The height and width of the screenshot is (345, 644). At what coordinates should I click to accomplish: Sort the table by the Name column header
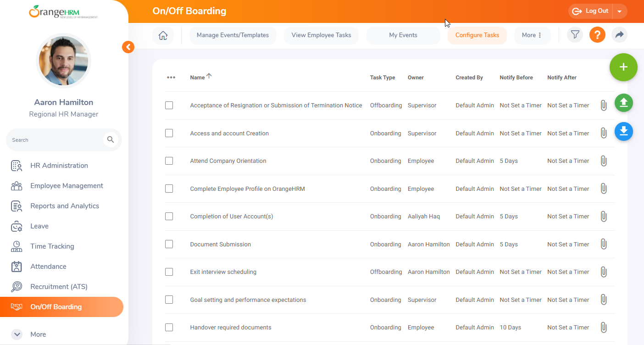pyautogui.click(x=198, y=78)
